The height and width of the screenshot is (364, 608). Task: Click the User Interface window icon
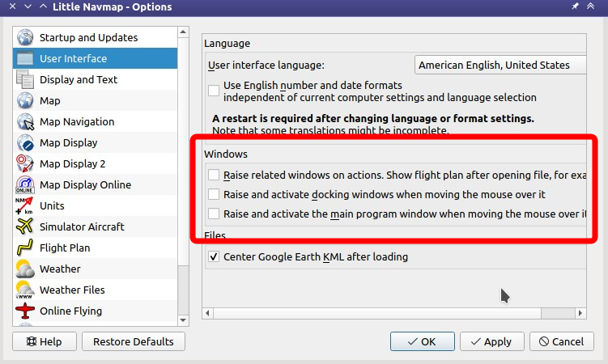25,58
